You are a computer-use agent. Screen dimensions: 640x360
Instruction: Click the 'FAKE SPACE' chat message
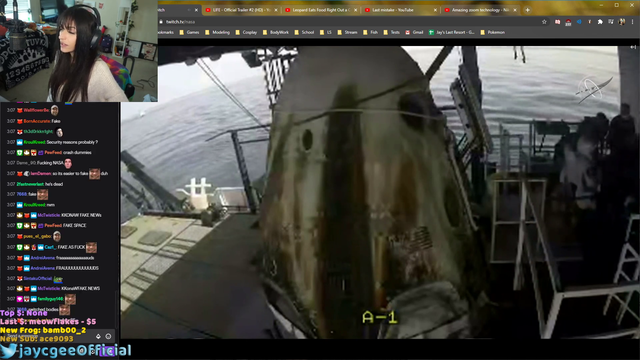(x=74, y=225)
